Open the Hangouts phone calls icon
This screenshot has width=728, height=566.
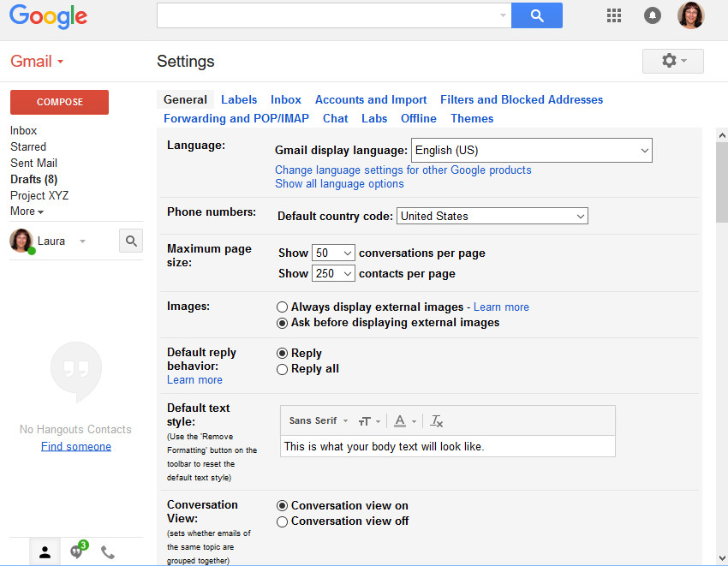[x=108, y=552]
